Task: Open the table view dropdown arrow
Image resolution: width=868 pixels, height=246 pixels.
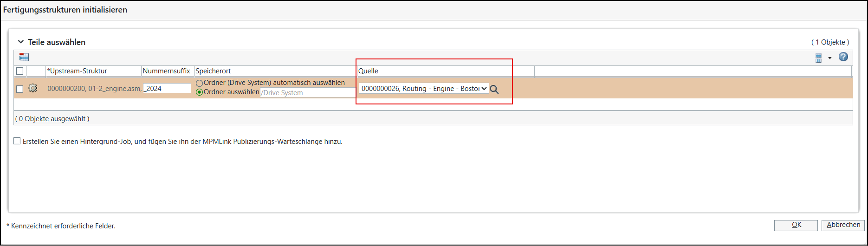Action: 830,58
